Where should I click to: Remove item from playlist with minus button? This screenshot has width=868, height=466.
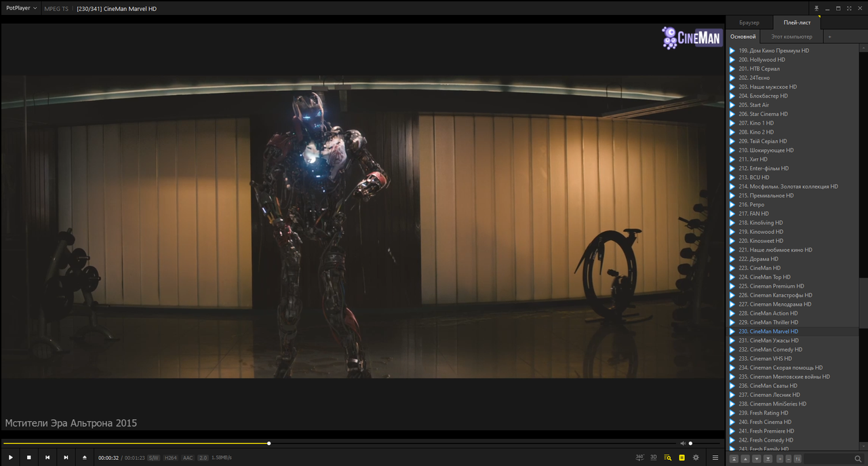coord(788,459)
